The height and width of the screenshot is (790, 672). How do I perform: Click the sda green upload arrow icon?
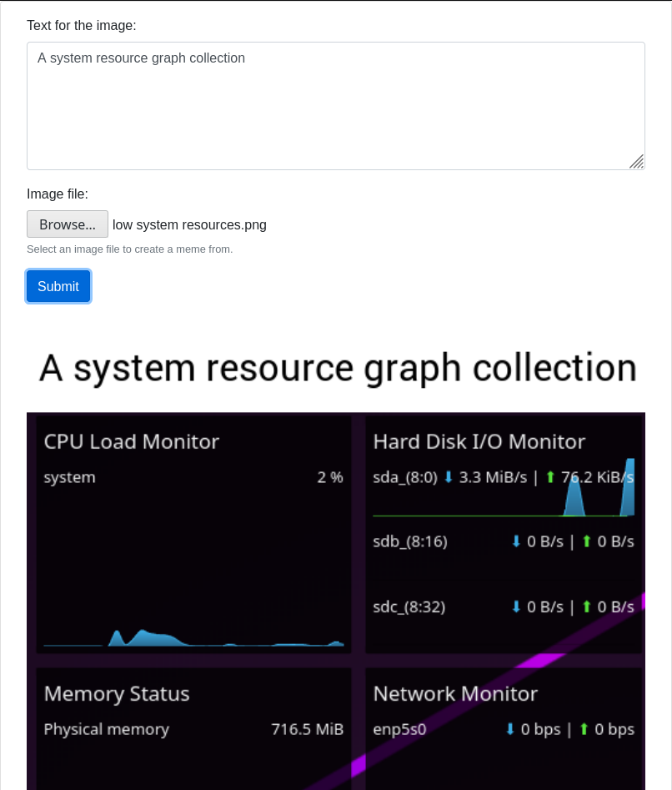pos(550,477)
